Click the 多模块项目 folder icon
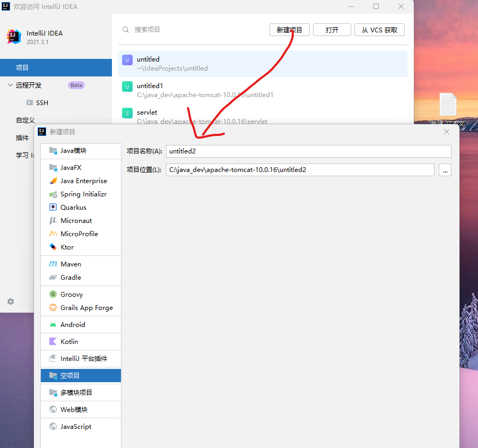478x448 pixels. pyautogui.click(x=53, y=392)
